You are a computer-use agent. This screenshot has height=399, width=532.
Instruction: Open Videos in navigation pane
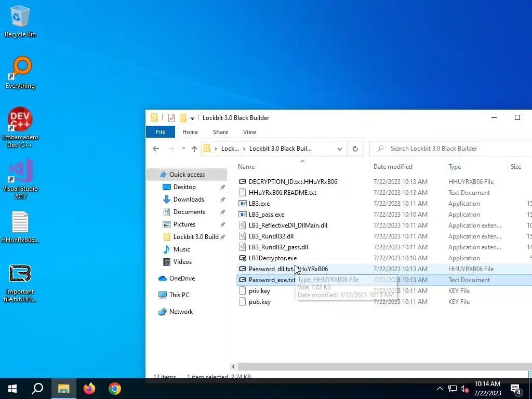point(182,262)
